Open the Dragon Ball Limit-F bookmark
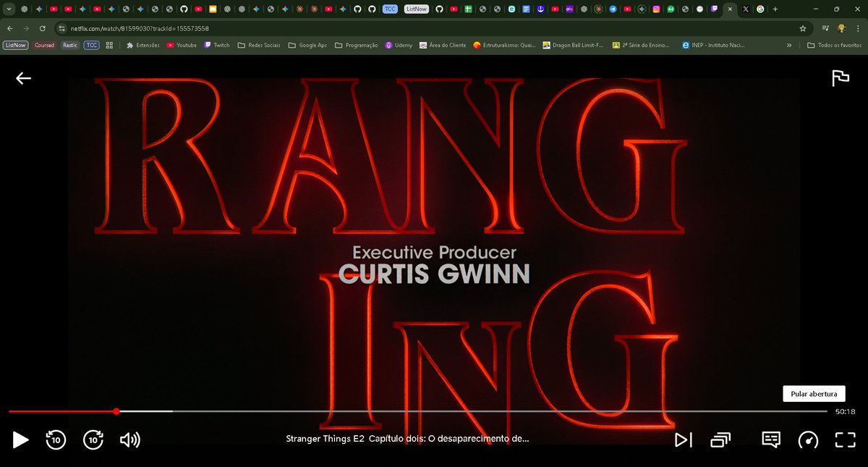The image size is (868, 467). coord(572,45)
